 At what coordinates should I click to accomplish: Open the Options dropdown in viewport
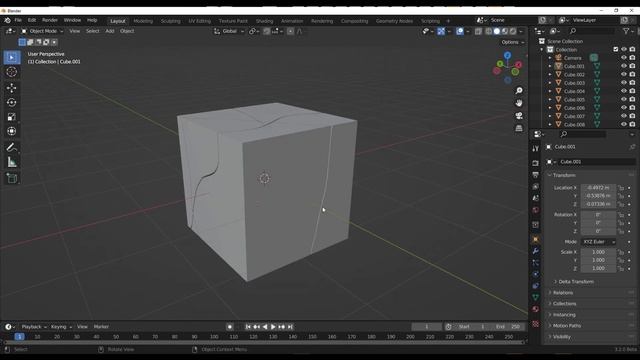(x=513, y=42)
